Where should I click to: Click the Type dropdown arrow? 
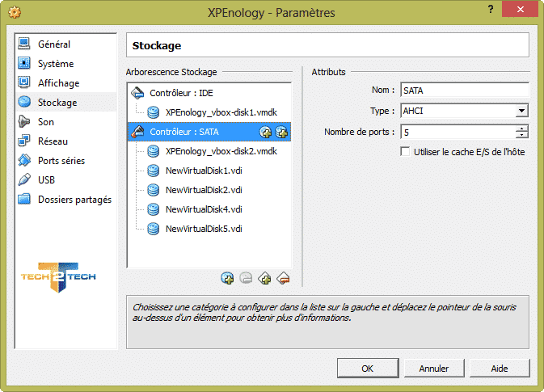[x=521, y=111]
